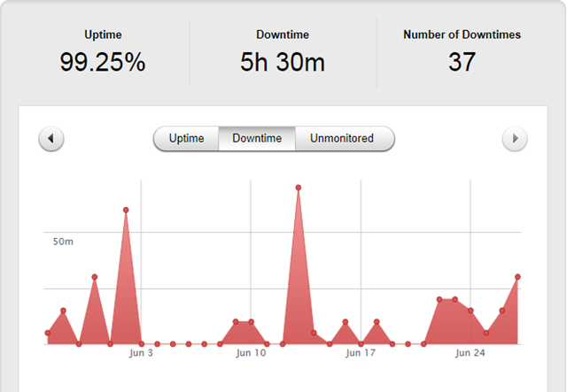This screenshot has width=567, height=392.
Task: Select the Downtime chart tab
Action: pos(257,138)
